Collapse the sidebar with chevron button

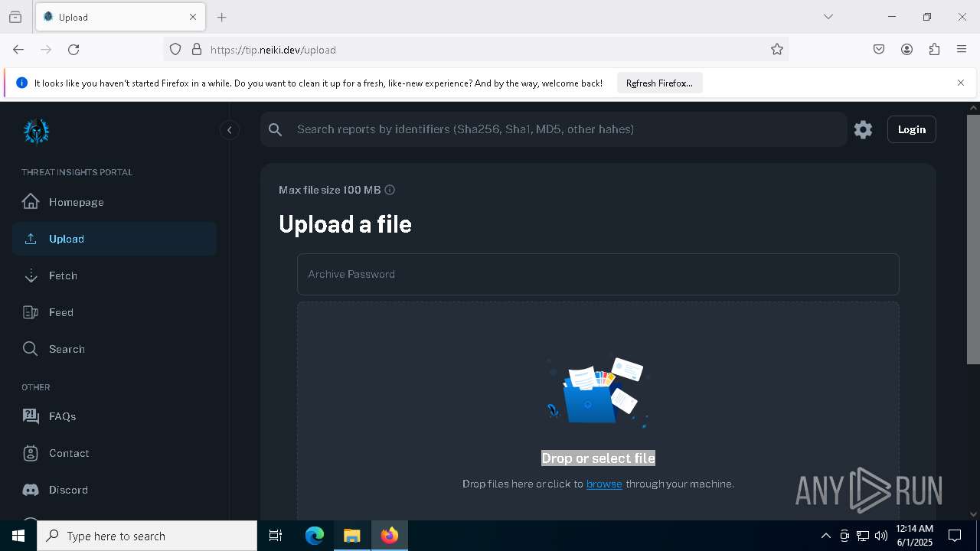pos(229,130)
